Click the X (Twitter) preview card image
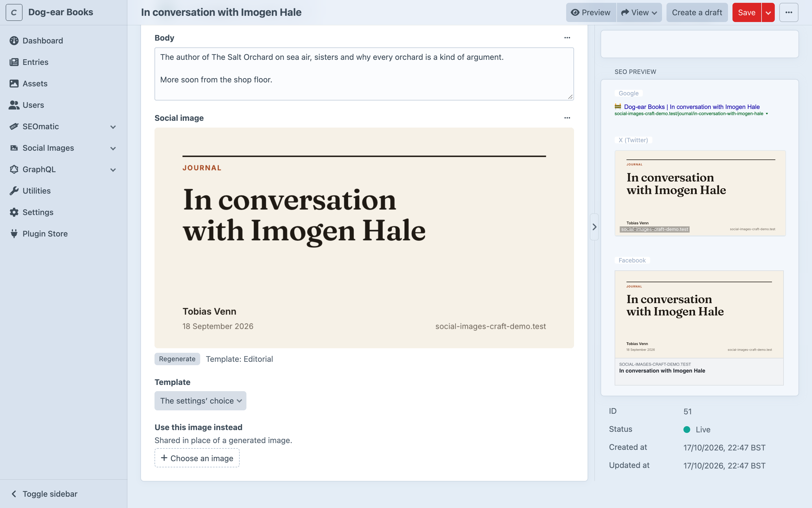The image size is (812, 508). coord(700,193)
